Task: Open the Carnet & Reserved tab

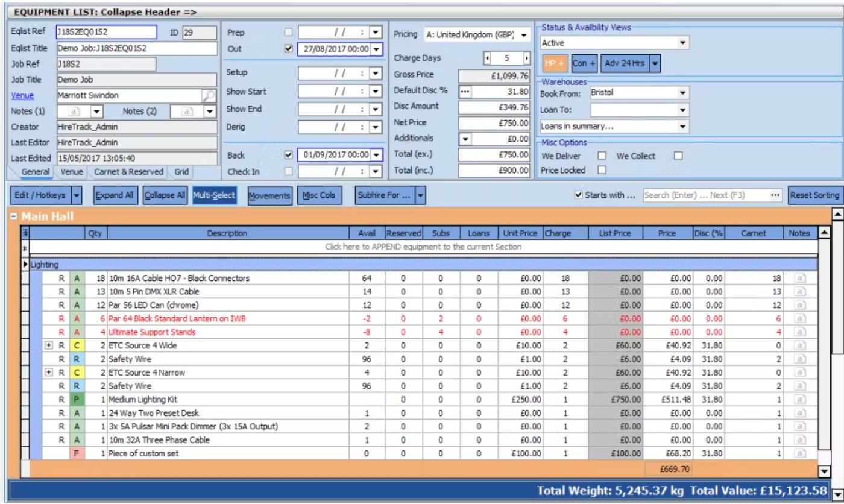Action: [128, 172]
